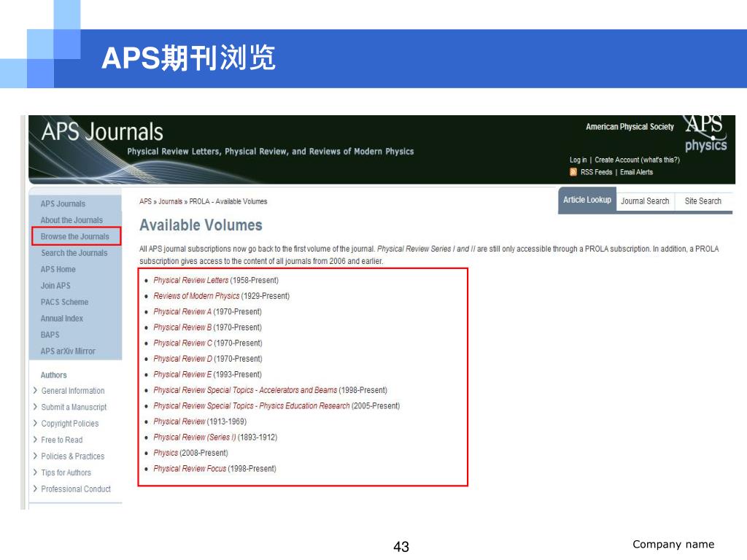This screenshot has width=747, height=560.
Task: Open the Email Alerts link
Action: click(636, 172)
